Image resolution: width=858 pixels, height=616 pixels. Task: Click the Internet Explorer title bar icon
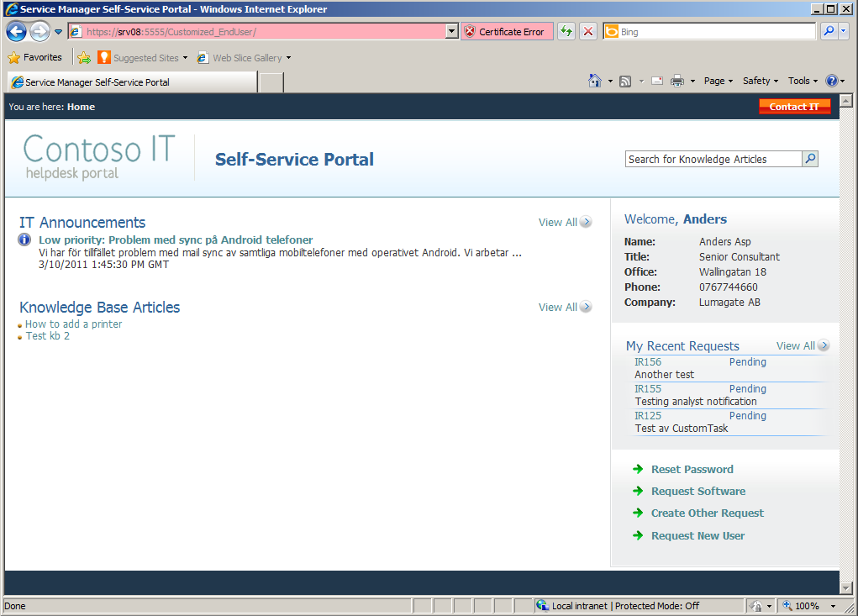pos(11,9)
